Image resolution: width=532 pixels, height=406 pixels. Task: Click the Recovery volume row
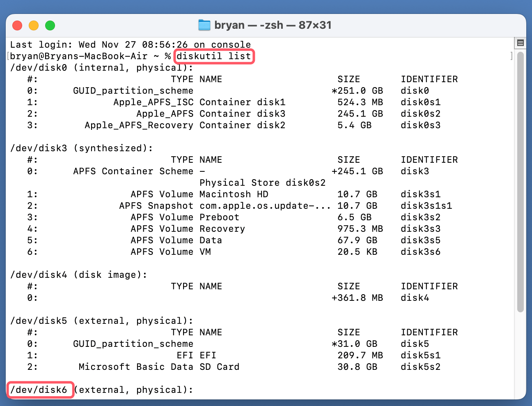[222, 228]
